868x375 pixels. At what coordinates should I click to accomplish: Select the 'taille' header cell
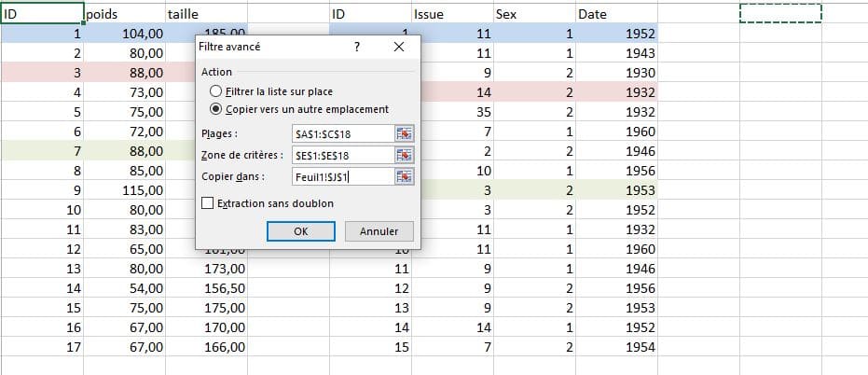point(206,13)
